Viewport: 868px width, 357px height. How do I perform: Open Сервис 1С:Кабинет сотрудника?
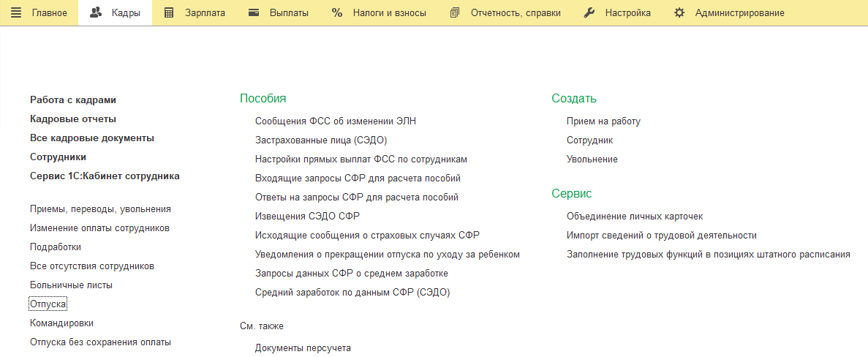105,176
